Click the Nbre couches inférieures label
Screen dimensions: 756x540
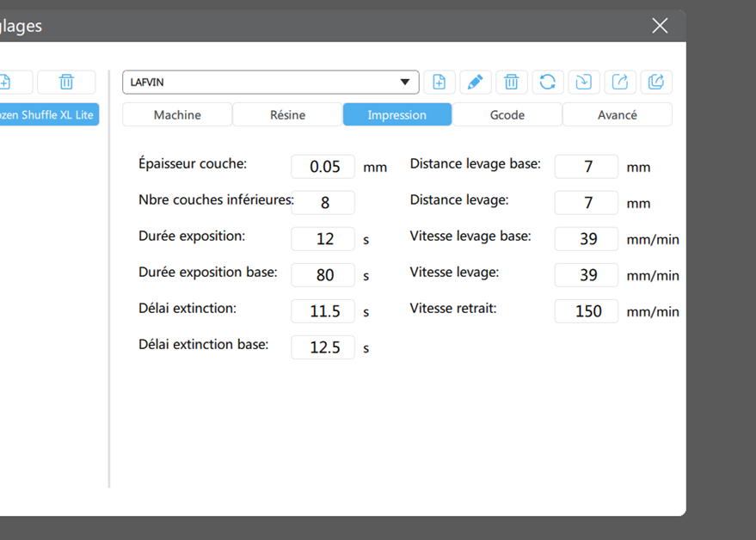216,200
